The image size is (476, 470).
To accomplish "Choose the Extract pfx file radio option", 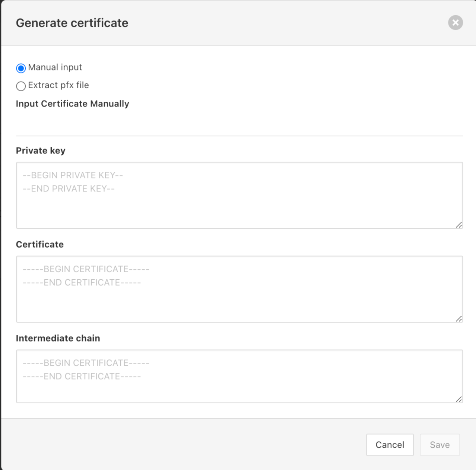I will [x=21, y=86].
